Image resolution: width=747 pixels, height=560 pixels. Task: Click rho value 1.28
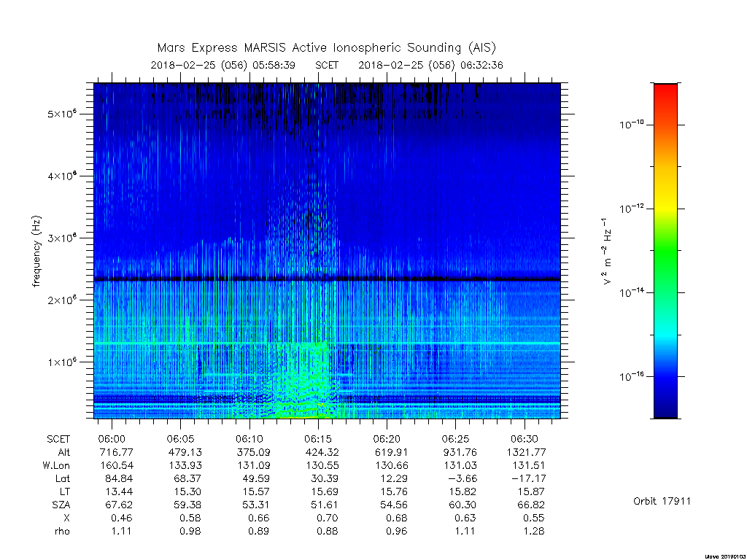click(x=533, y=531)
